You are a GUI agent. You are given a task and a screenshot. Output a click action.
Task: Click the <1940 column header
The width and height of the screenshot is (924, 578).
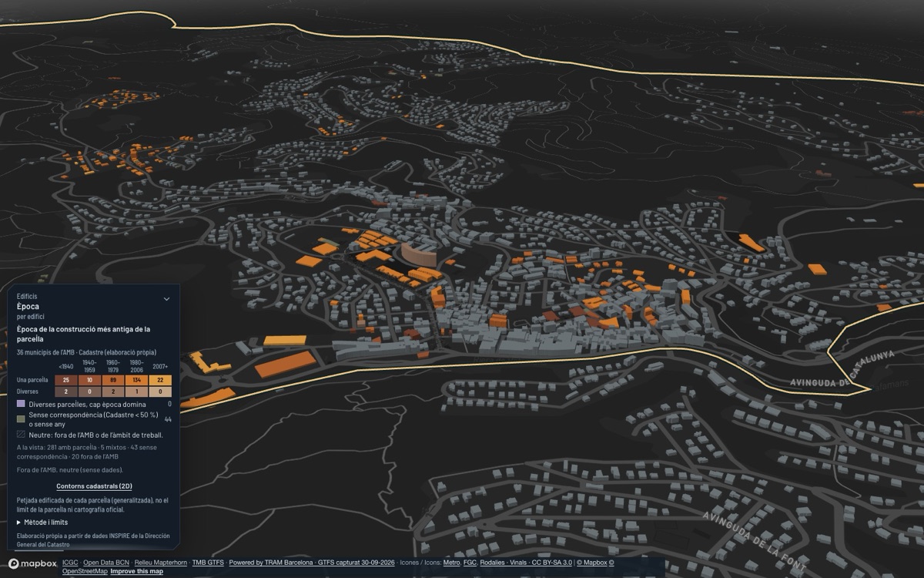pyautogui.click(x=66, y=366)
